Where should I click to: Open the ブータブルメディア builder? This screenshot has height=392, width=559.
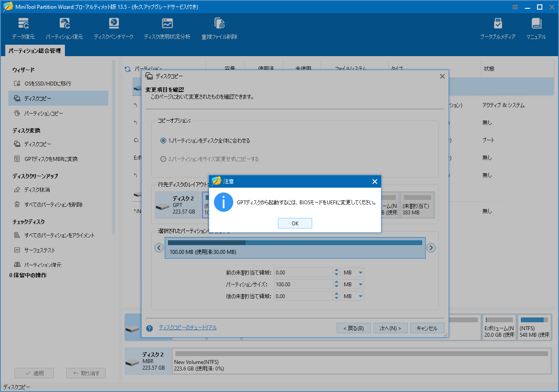(498, 28)
